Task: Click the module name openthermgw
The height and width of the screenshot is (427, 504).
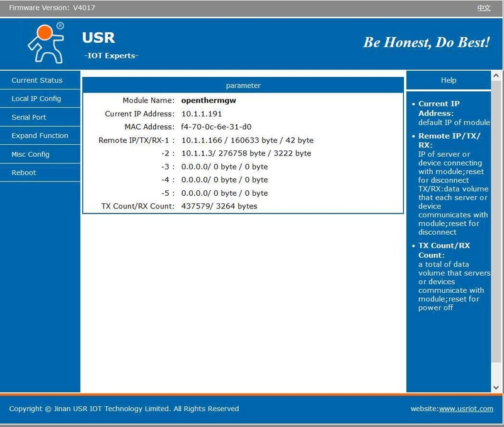Action: pos(209,100)
